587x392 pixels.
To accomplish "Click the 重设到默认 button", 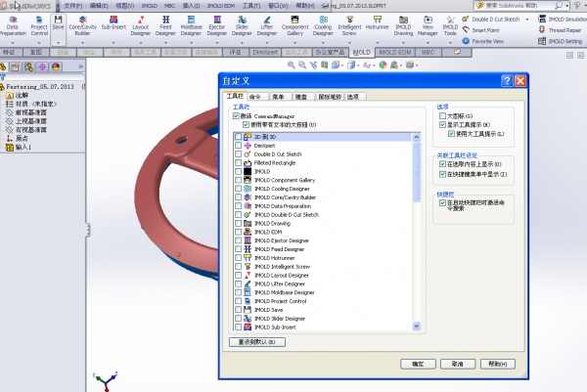I will 256,342.
